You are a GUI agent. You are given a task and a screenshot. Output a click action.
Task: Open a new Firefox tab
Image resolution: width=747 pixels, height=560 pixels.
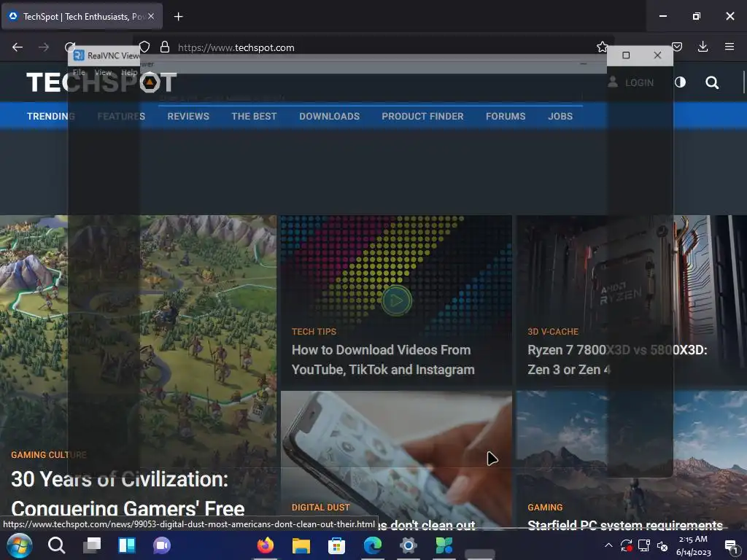click(178, 17)
